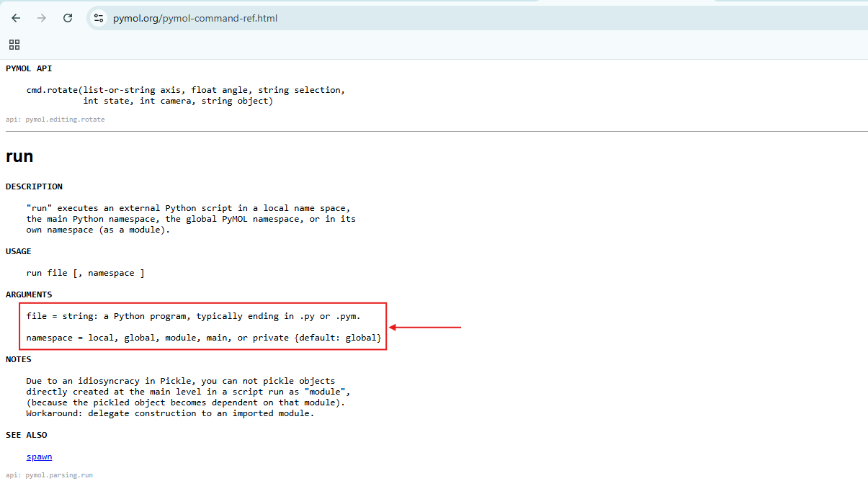868x486 pixels.
Task: Click the "file = string" argument line
Action: [x=193, y=316]
